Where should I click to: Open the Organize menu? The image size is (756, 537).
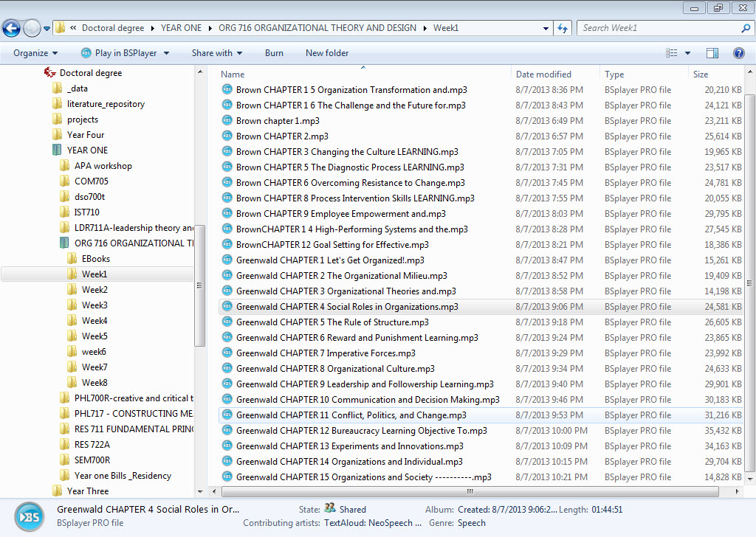point(35,53)
